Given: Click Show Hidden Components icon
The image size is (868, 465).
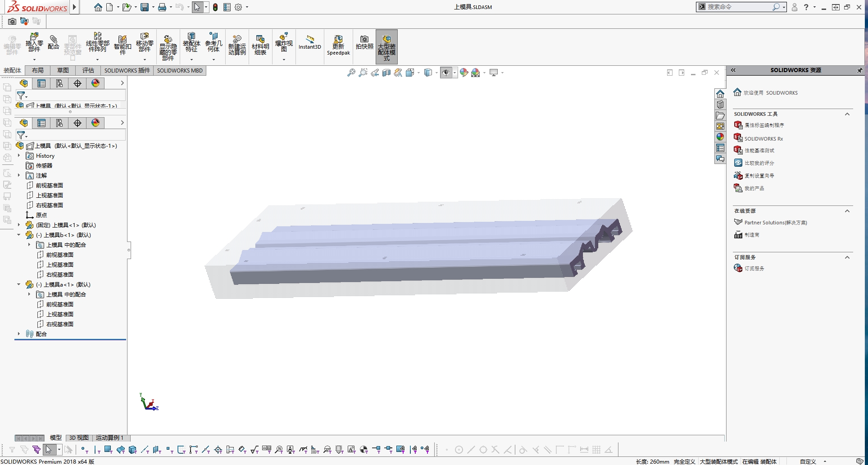Looking at the screenshot, I should click(168, 47).
